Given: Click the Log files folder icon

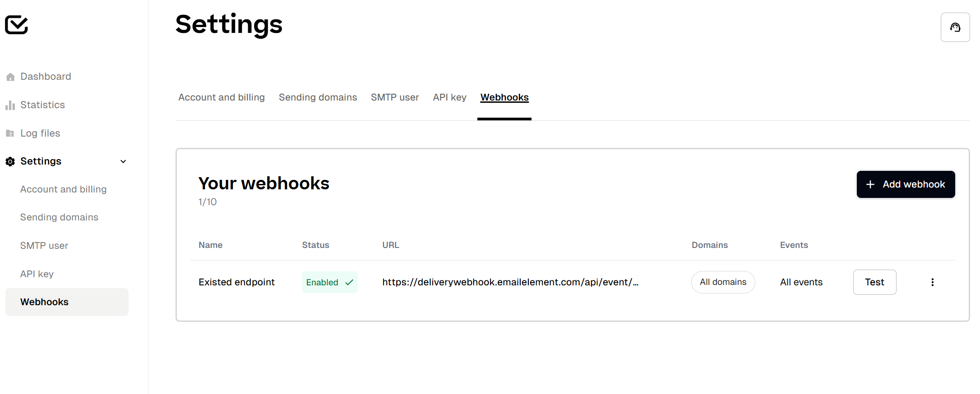Looking at the screenshot, I should pos(10,133).
